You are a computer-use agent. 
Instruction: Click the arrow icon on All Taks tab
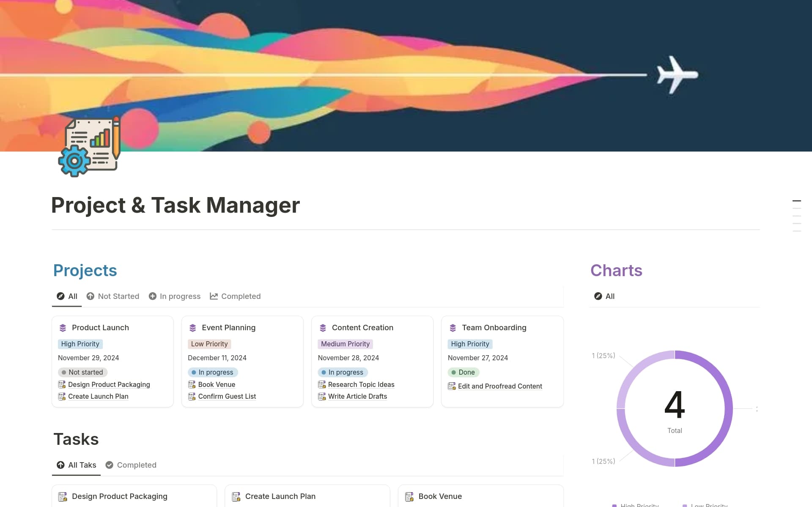(x=60, y=465)
